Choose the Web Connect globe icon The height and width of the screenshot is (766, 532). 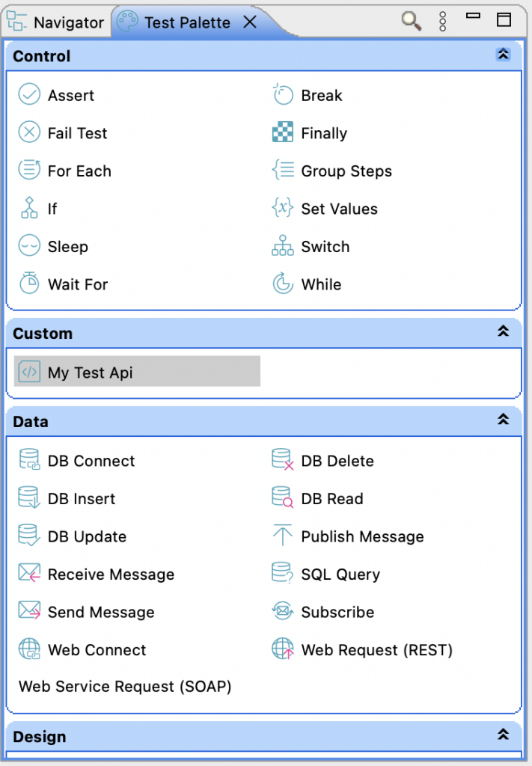[x=29, y=649]
